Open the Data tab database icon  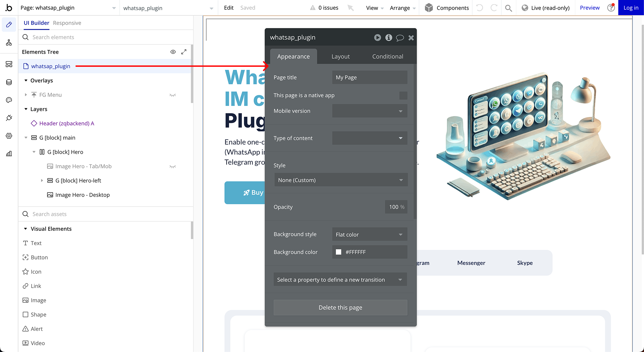(x=9, y=82)
